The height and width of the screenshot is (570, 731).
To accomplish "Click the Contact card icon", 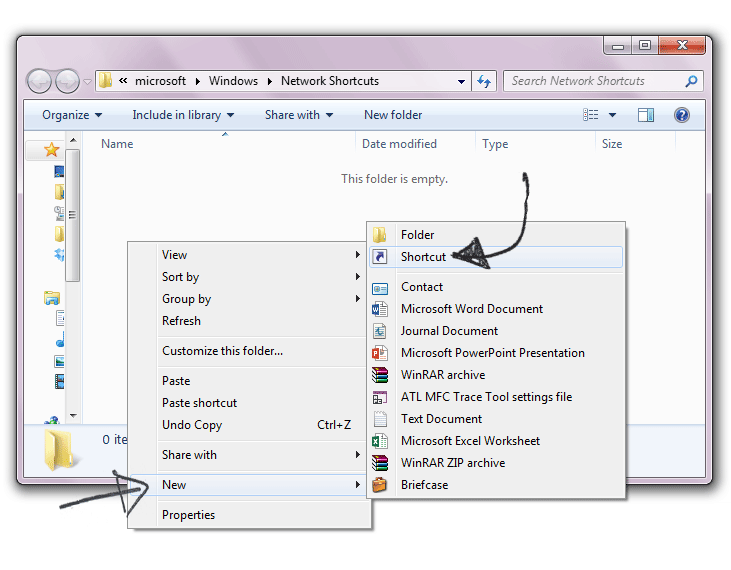I will (380, 289).
